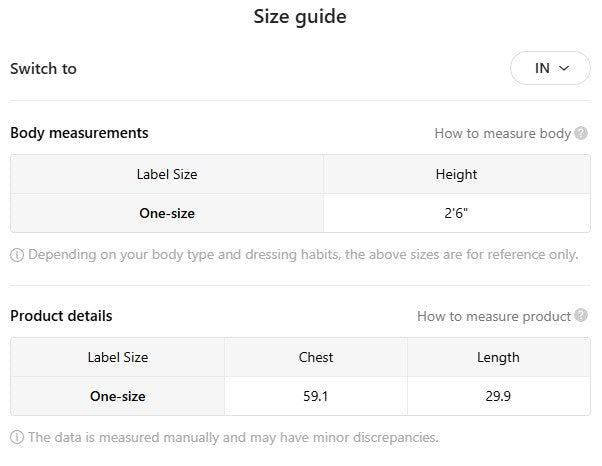Click the question mark icon beside measure product
Viewport: 602px width, 466px height.
coord(582,316)
